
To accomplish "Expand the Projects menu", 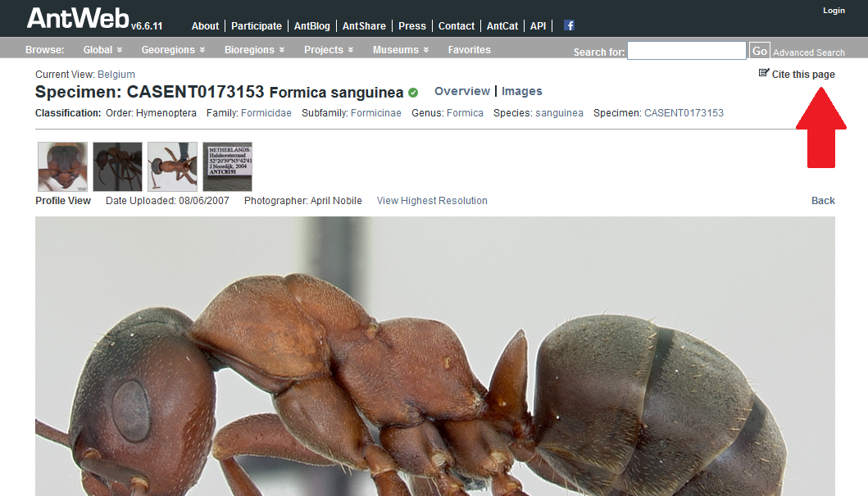I will tap(329, 50).
